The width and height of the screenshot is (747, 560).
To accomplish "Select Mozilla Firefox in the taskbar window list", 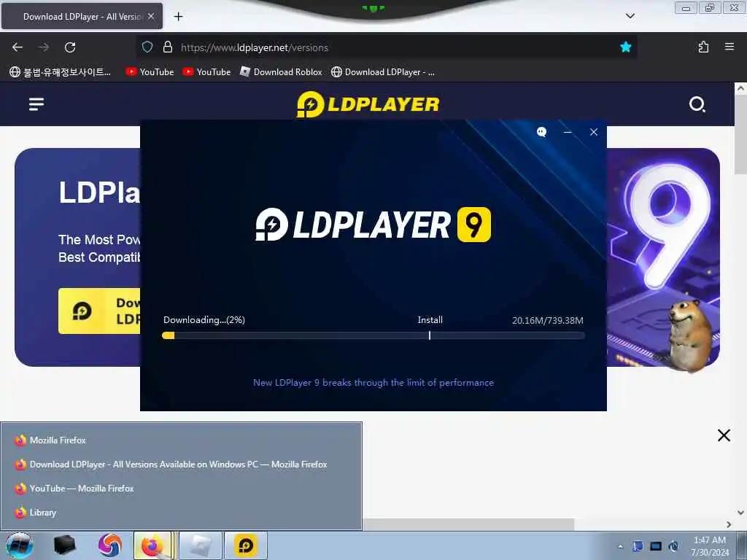I will pyautogui.click(x=181, y=440).
